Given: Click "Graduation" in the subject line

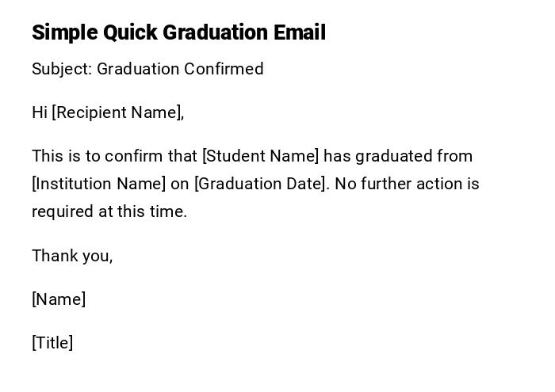Looking at the screenshot, I should coord(138,69).
